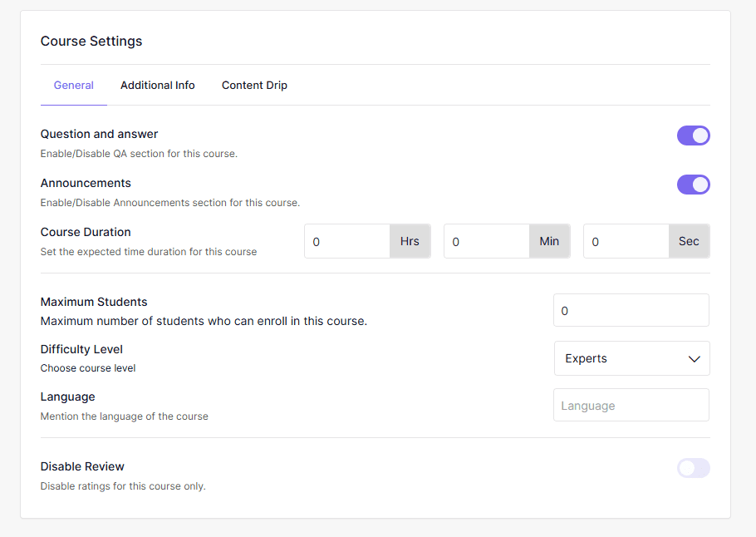Screen dimensions: 756x537
Task: Click the Course Settings heading
Action: 91,41
